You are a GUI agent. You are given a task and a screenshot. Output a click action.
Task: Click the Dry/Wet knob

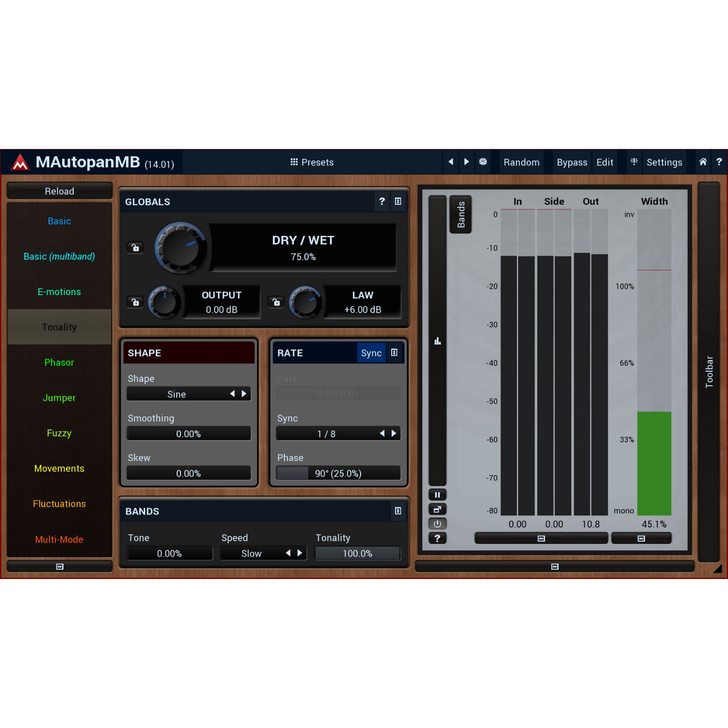[x=181, y=248]
